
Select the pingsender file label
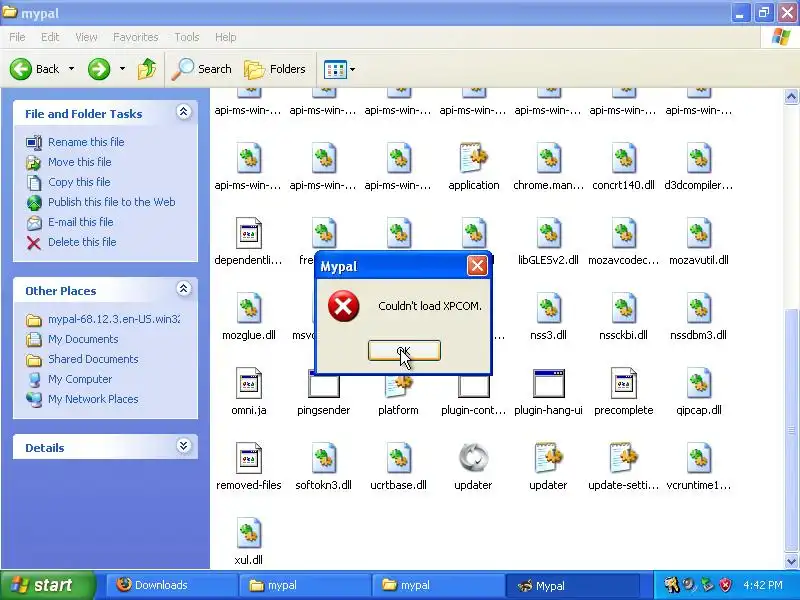323,410
